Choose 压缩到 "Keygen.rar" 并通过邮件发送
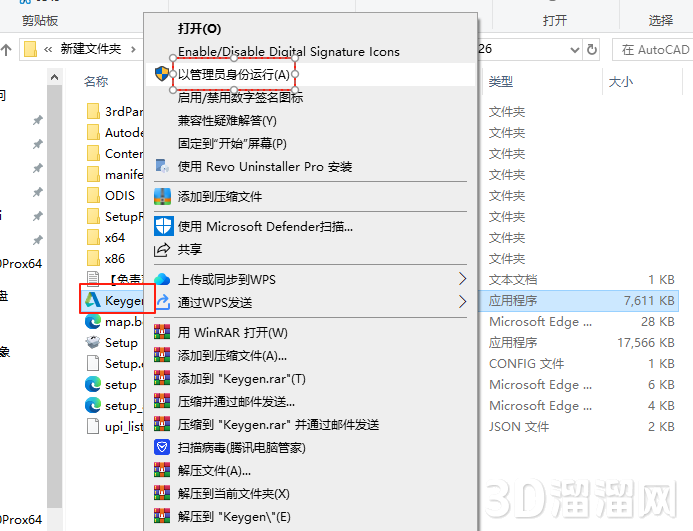 pos(278,424)
